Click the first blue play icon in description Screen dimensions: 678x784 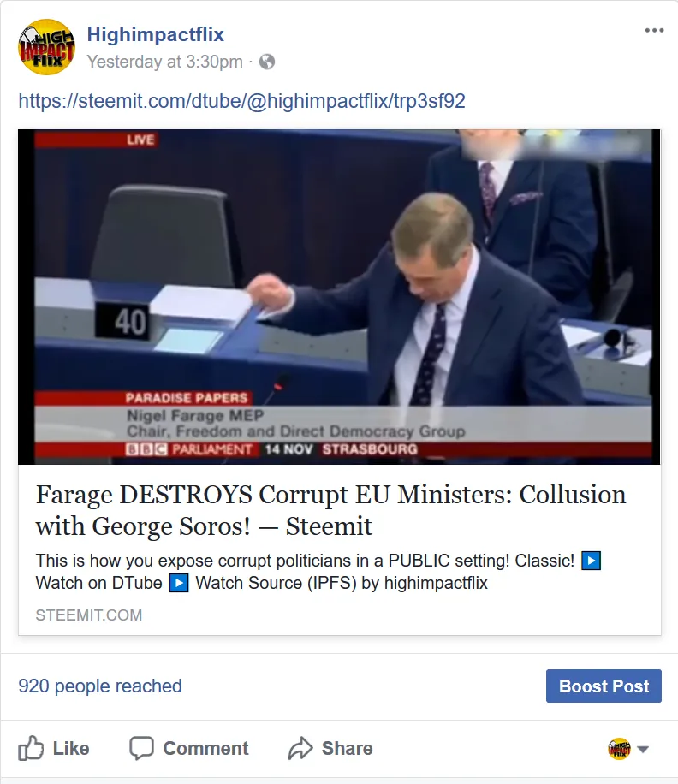point(591,561)
